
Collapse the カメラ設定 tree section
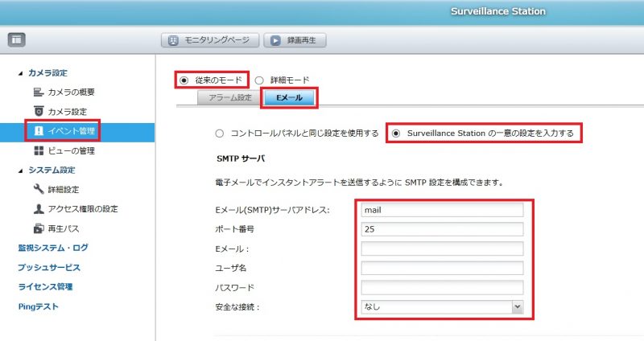click(x=21, y=73)
